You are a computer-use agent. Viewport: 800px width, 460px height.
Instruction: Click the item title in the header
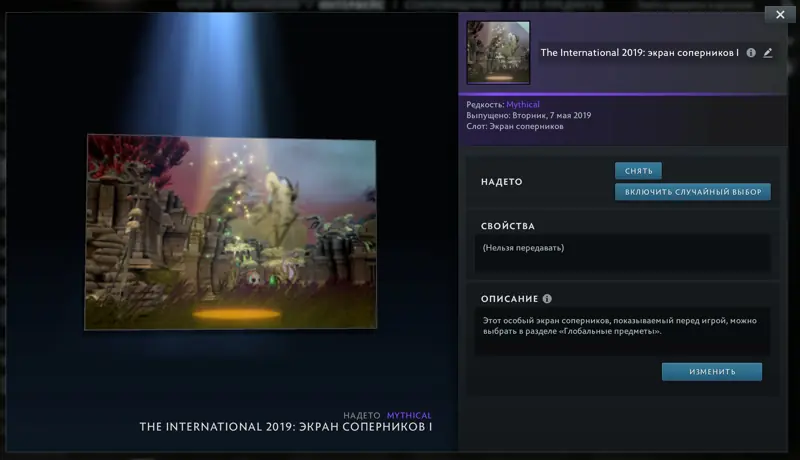point(639,53)
